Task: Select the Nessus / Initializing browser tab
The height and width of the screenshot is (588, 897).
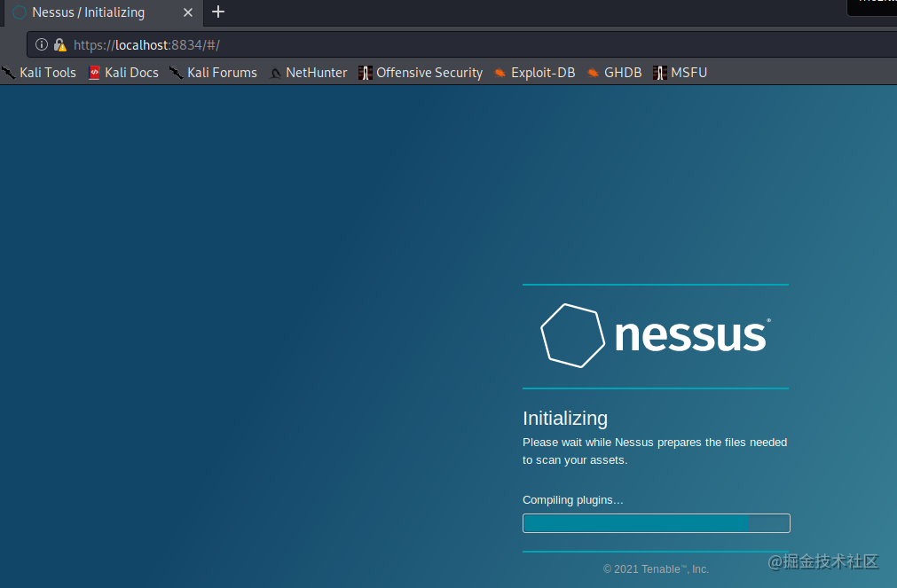Action: tap(103, 12)
